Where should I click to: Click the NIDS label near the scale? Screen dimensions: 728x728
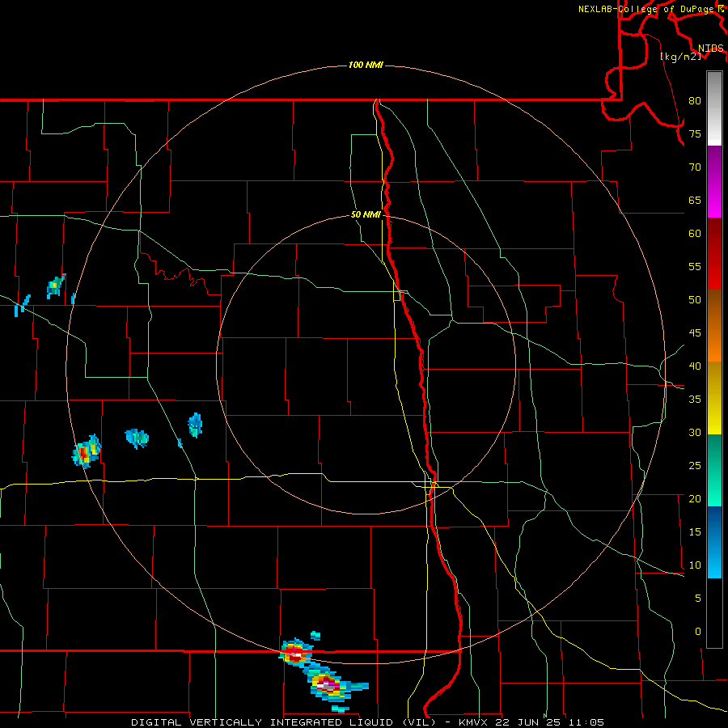pos(711,48)
